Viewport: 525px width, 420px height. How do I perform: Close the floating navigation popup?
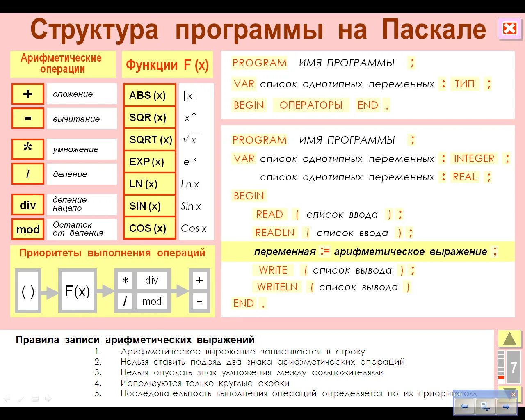tap(513, 394)
